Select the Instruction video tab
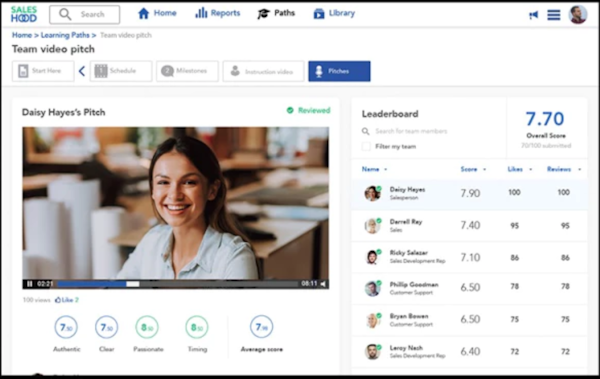Image resolution: width=600 pixels, height=379 pixels. pyautogui.click(x=263, y=71)
